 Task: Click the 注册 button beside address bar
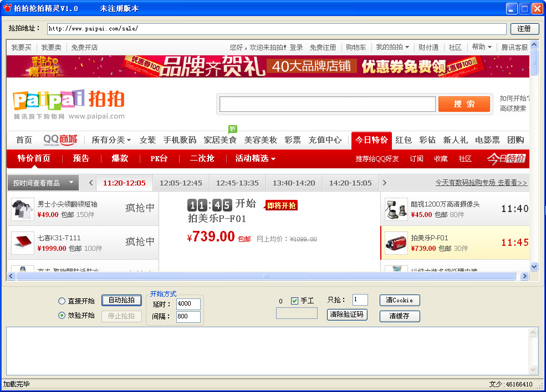(524, 29)
